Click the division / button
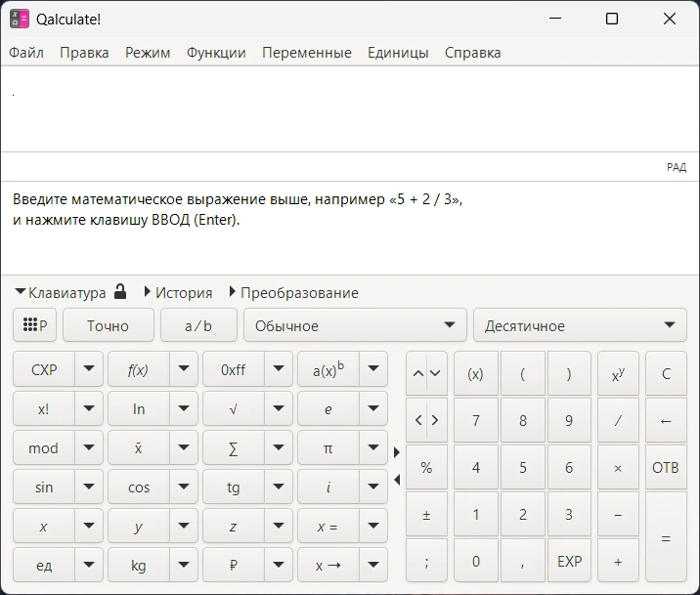Image resolution: width=700 pixels, height=595 pixels. point(618,420)
